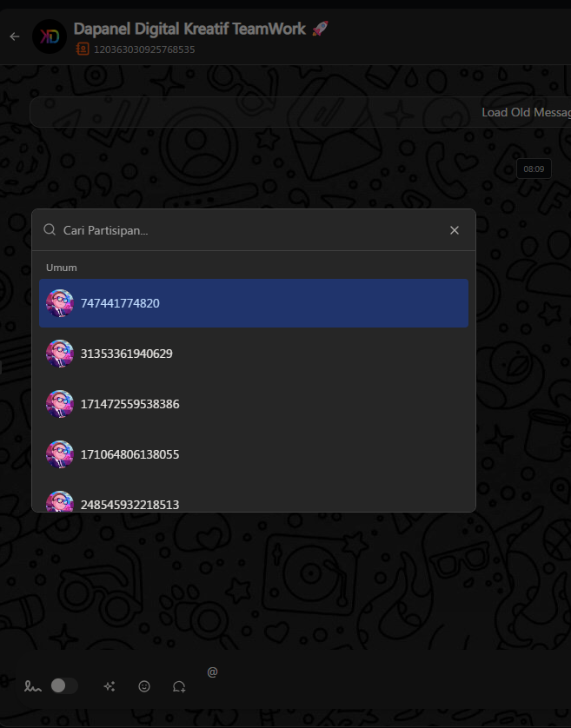Click avatar beside 171472559538386

coord(60,404)
